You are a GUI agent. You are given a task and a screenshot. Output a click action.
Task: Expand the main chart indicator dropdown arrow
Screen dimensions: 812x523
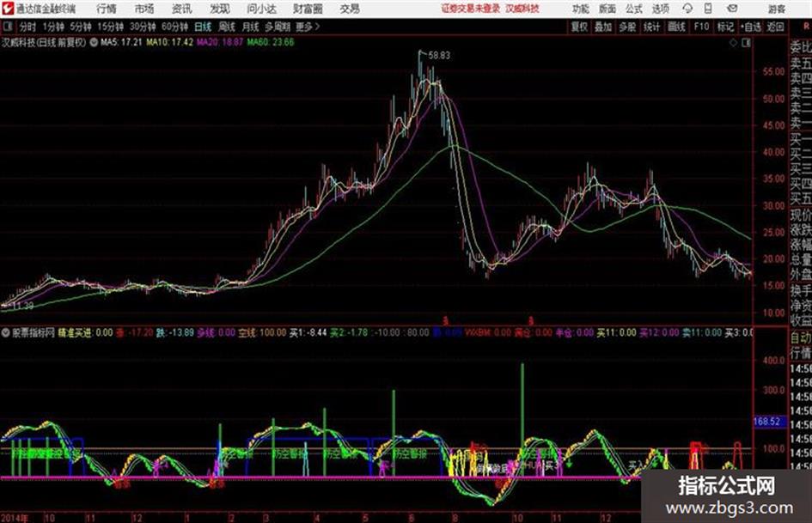tap(94, 42)
